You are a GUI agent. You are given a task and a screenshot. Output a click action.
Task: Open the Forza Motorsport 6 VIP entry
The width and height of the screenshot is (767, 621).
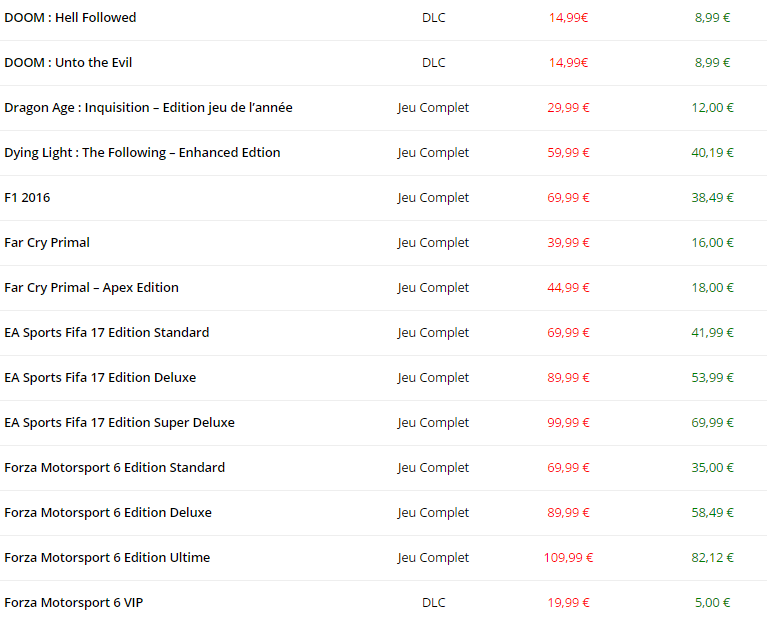[x=73, y=603]
